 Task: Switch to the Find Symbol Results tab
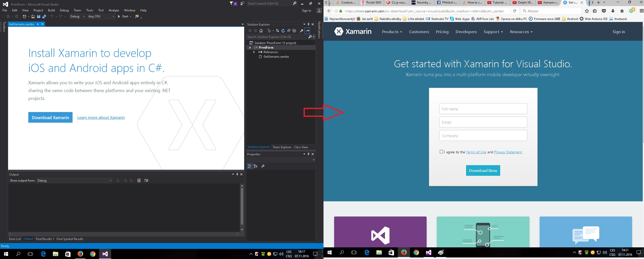(x=70, y=239)
